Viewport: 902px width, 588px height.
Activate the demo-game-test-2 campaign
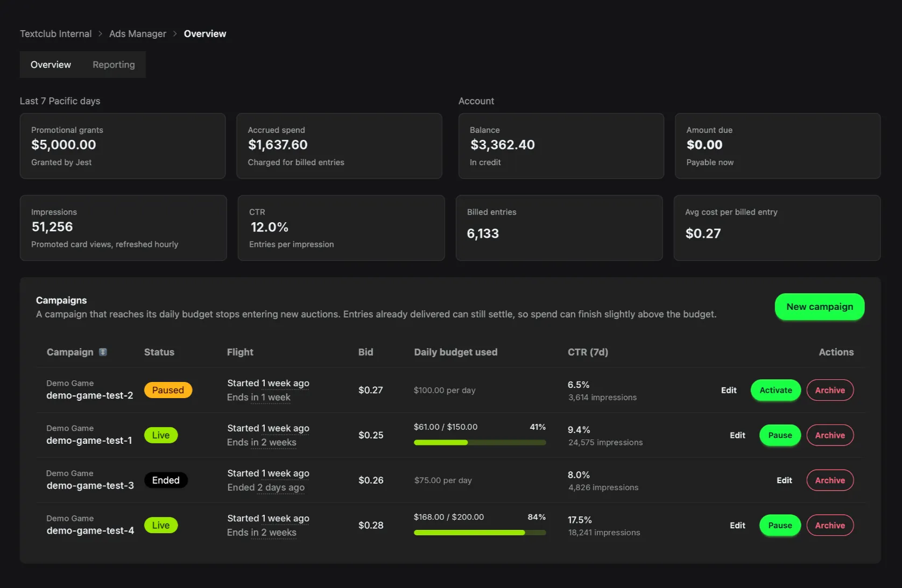776,390
